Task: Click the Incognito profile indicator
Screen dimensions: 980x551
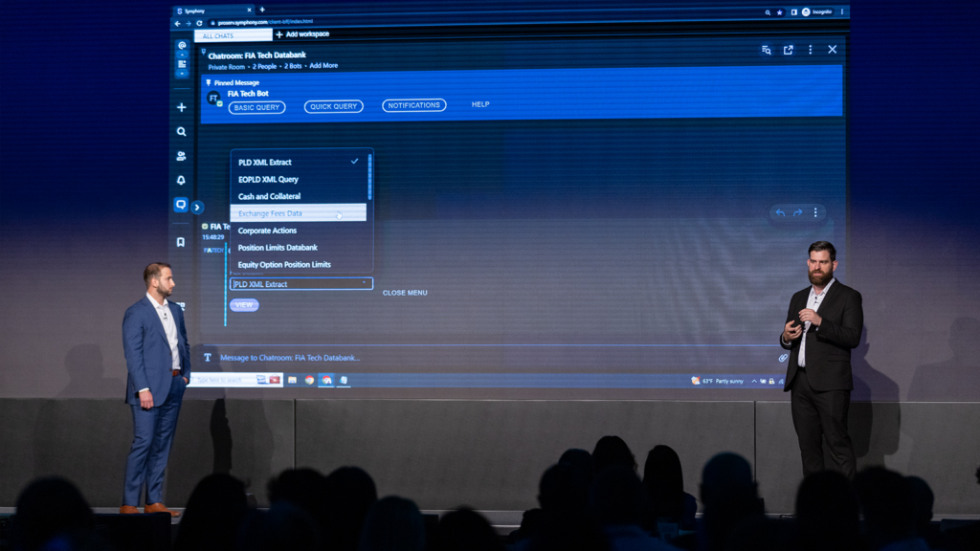Action: 817,11
